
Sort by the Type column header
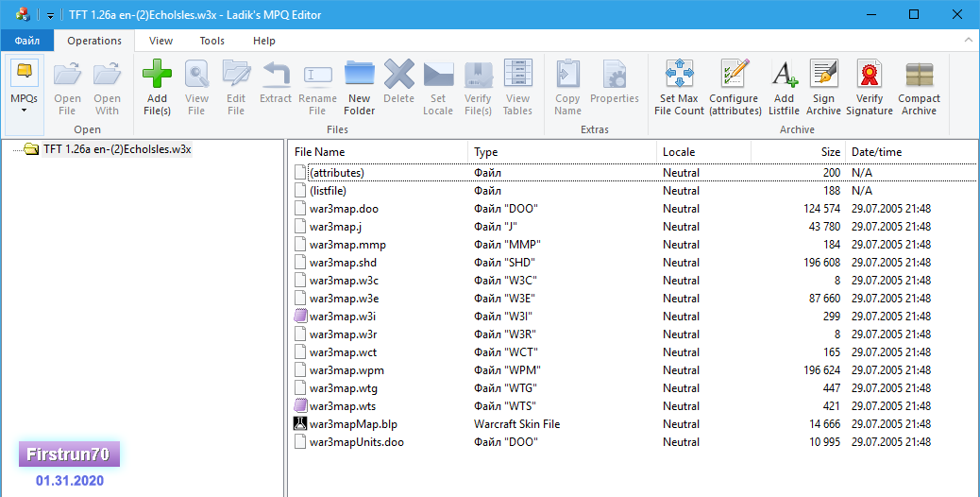[563, 152]
